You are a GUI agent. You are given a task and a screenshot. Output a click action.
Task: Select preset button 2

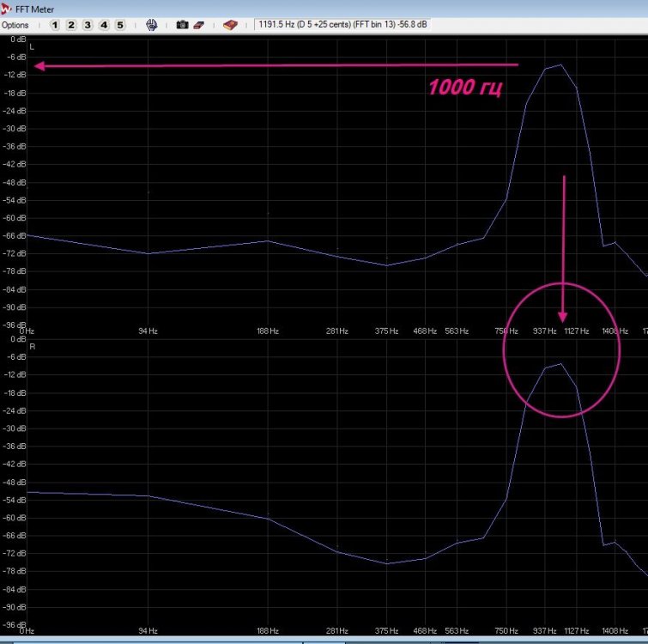pos(71,25)
